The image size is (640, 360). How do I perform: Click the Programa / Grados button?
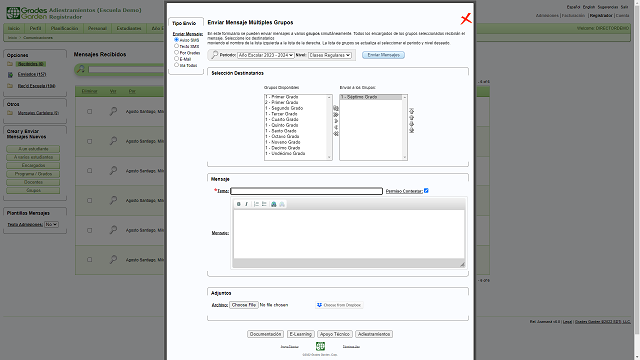click(x=33, y=174)
